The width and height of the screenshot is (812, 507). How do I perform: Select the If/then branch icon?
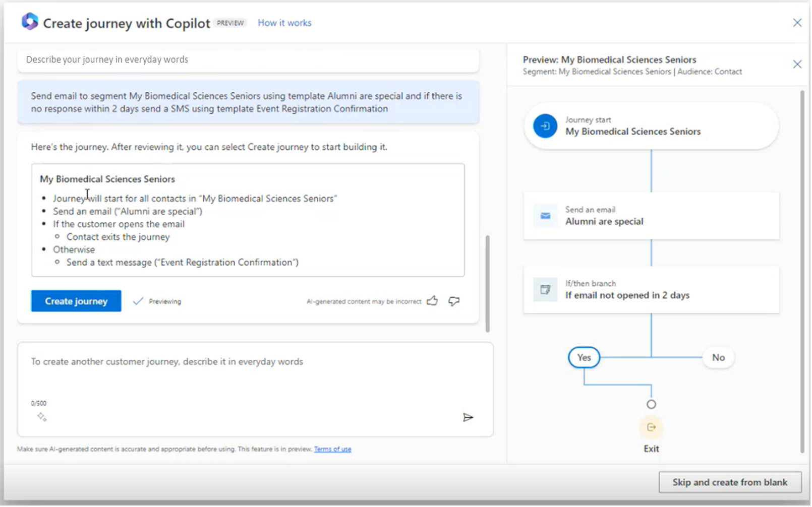point(545,290)
